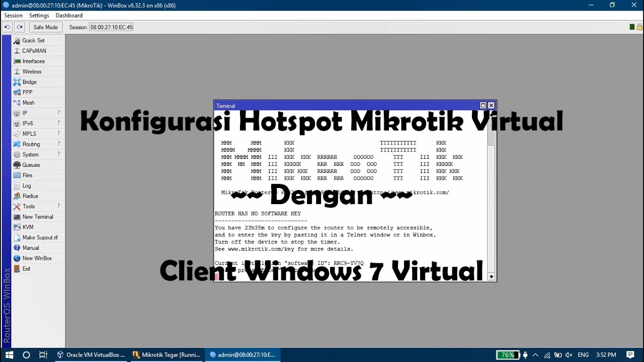This screenshot has width=644, height=362.
Task: Open the CAPsMAN menu entry
Action: pos(38,51)
